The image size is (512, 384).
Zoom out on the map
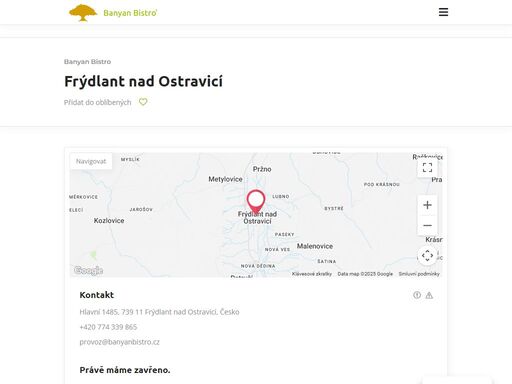point(427,225)
